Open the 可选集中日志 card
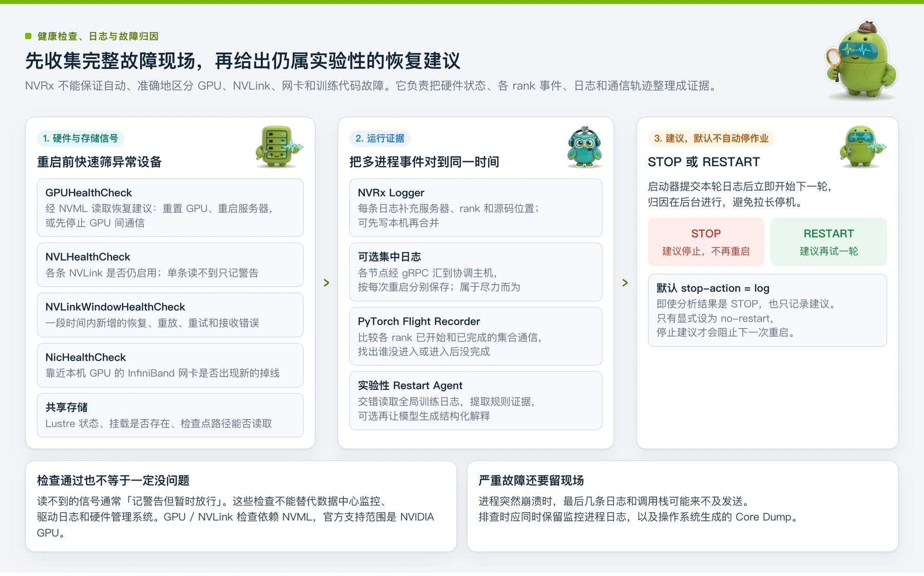The height and width of the screenshot is (576, 924). tap(475, 272)
